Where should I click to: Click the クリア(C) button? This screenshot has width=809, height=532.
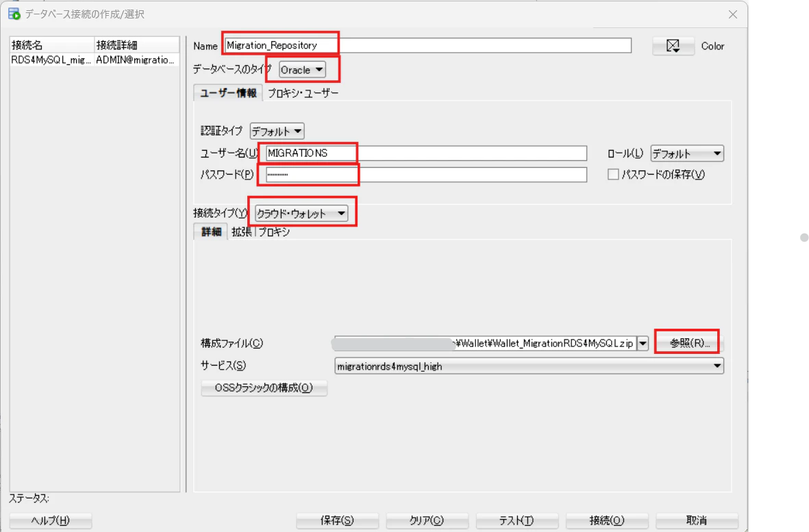pos(427,520)
